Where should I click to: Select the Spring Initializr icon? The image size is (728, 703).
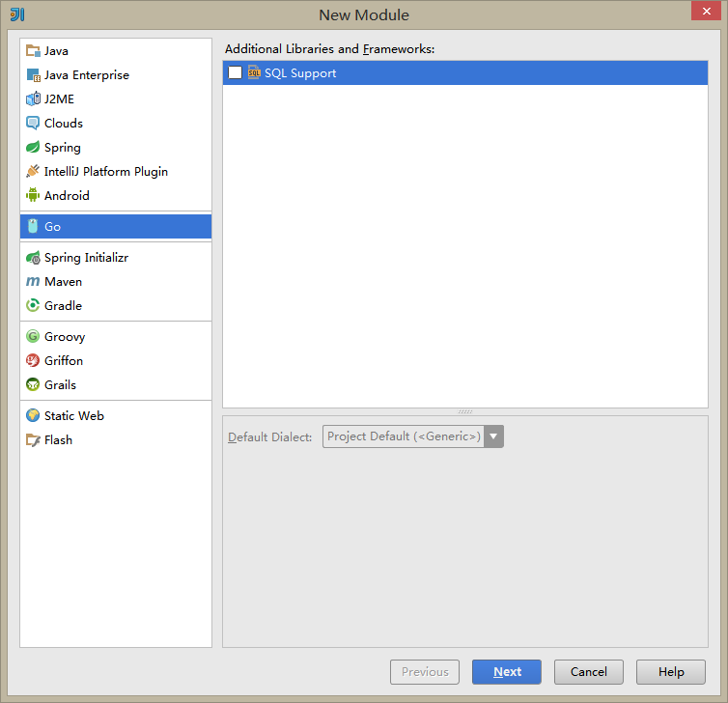tap(33, 258)
